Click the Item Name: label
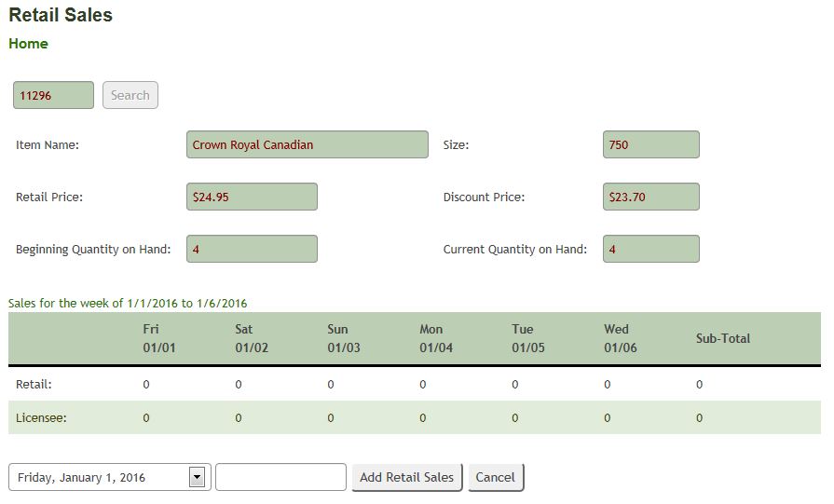 point(48,144)
